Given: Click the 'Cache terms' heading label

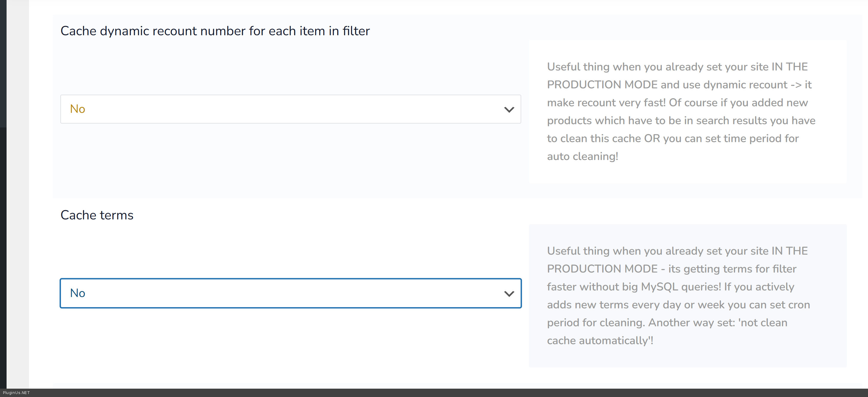Looking at the screenshot, I should [x=97, y=215].
